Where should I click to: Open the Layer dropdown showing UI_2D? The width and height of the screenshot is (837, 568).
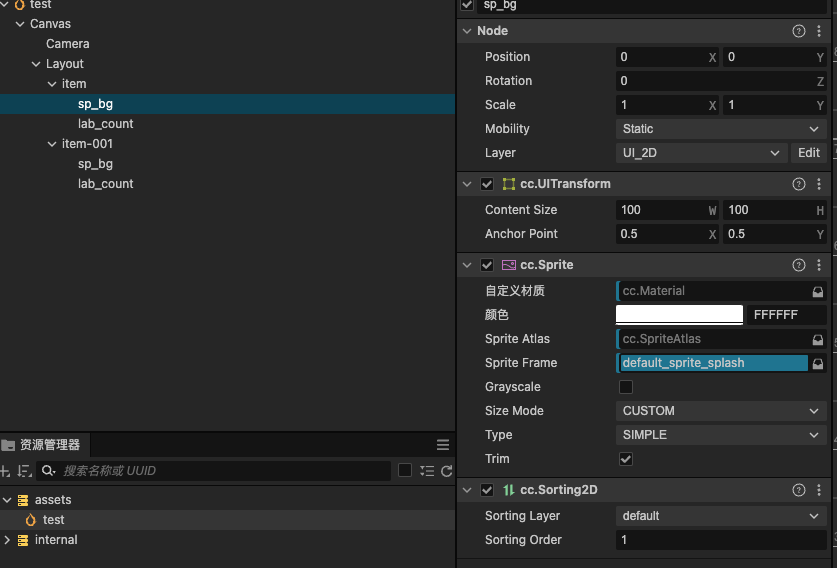(701, 153)
